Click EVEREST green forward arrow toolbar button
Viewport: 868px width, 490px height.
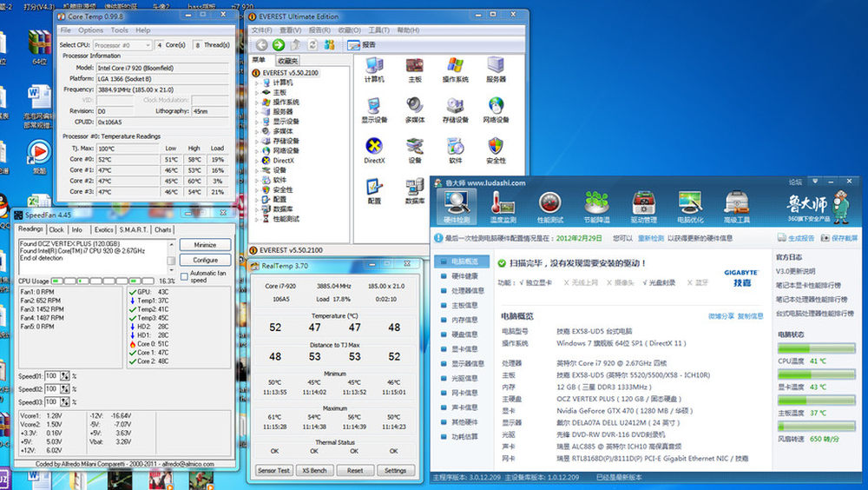[x=279, y=45]
